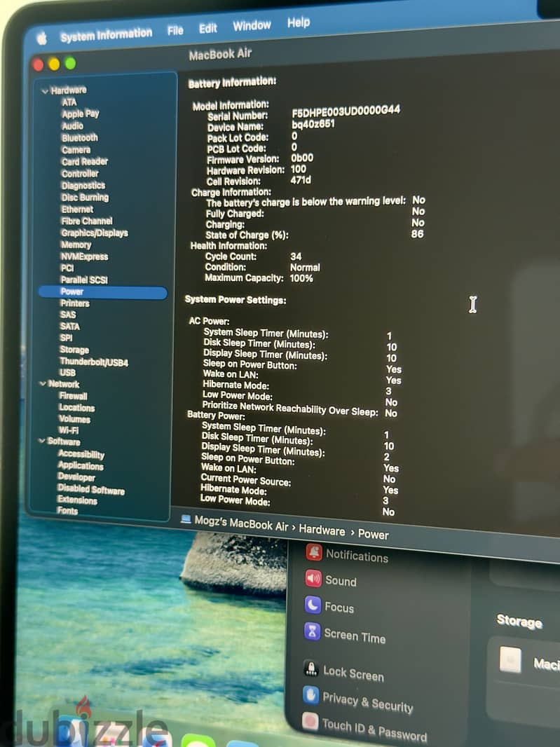Select SAS in the sidebar
Image resolution: width=560 pixels, height=747 pixels.
point(68,315)
